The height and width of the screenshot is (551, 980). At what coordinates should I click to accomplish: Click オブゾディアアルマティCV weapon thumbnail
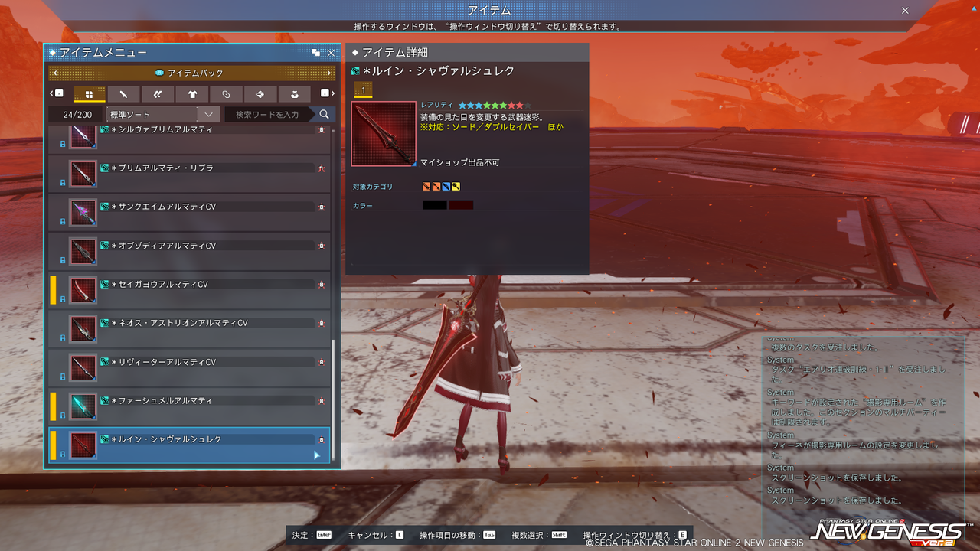click(x=83, y=251)
